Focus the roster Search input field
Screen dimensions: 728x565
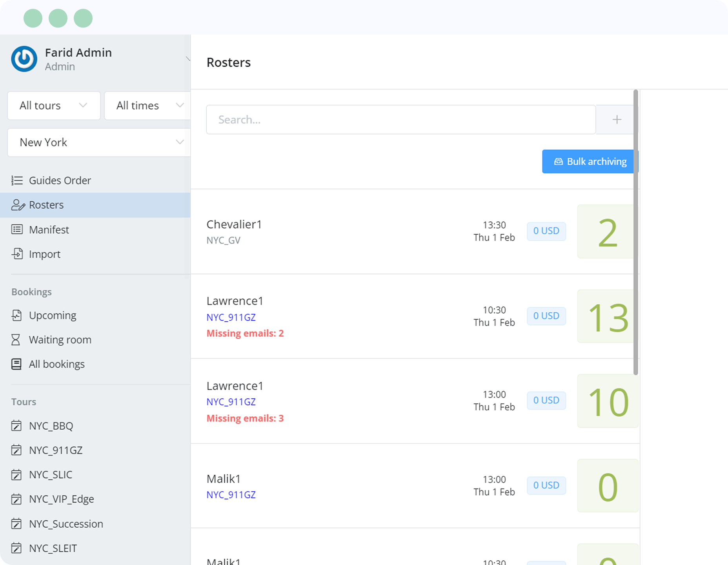click(x=400, y=120)
